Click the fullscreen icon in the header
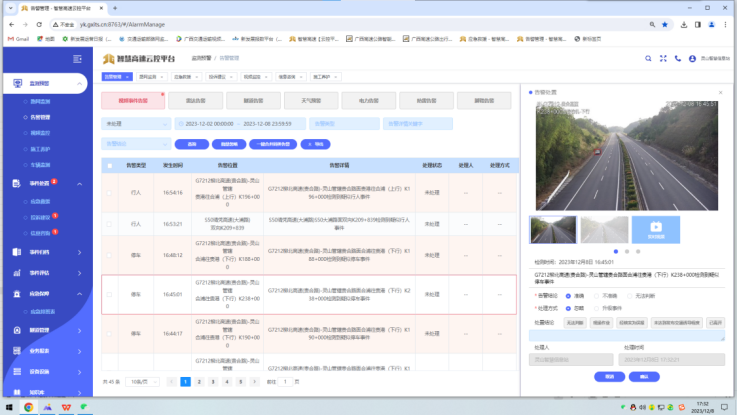Image resolution: width=737 pixels, height=415 pixels. point(662,59)
